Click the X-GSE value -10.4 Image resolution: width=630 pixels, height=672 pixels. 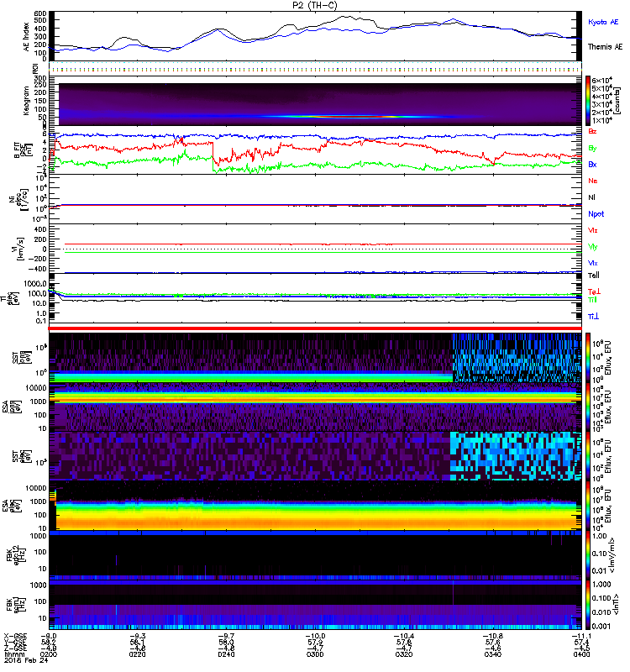[x=404, y=636]
